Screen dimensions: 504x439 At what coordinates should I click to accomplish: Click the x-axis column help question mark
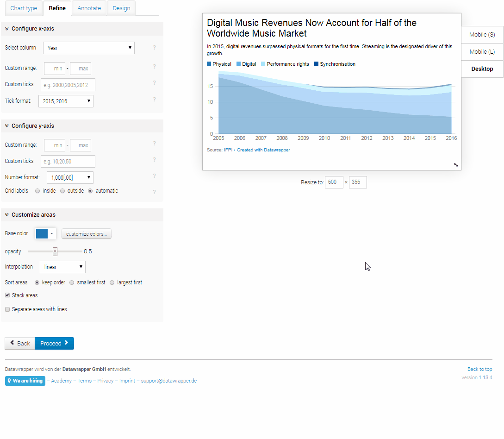[x=154, y=48]
